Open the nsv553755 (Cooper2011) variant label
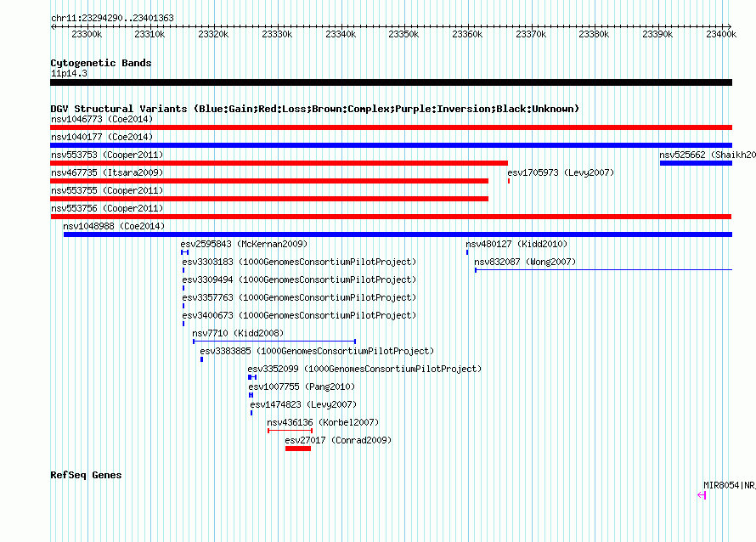Image resolution: width=756 pixels, height=542 pixels. 107,190
